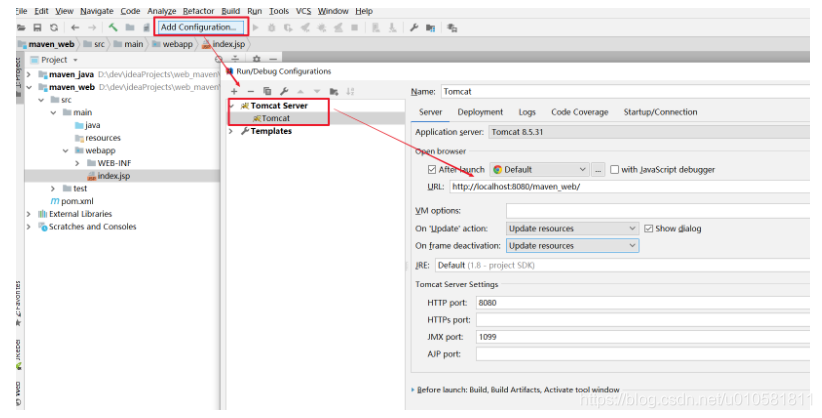822x418 pixels.
Task: Toggle the Show dialog checkbox
Action: point(648,228)
